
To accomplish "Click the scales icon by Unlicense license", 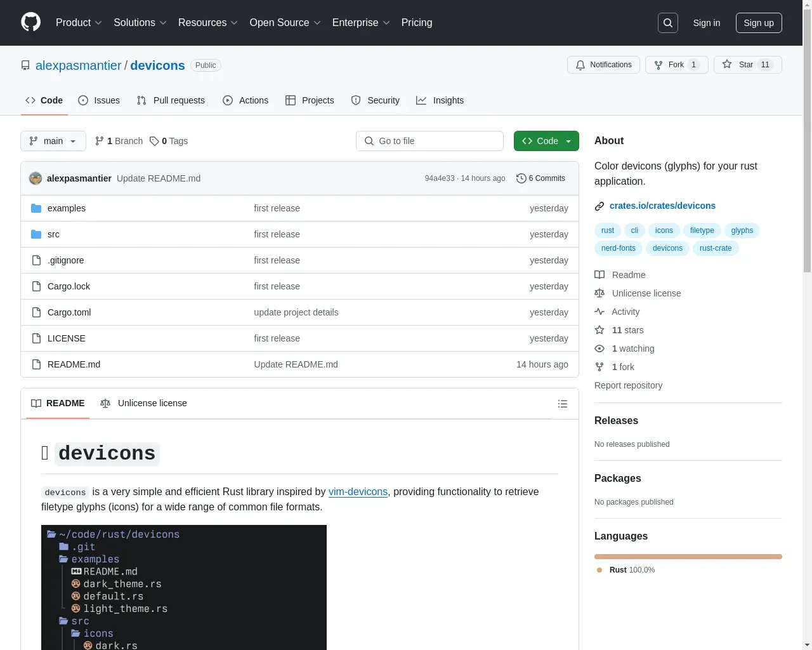I will [x=599, y=293].
